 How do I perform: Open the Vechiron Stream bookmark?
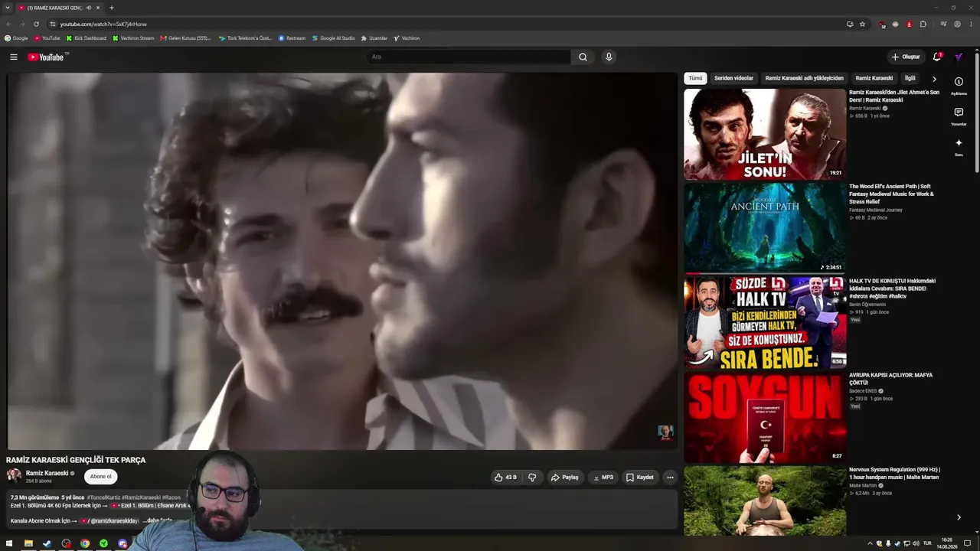pos(133,38)
